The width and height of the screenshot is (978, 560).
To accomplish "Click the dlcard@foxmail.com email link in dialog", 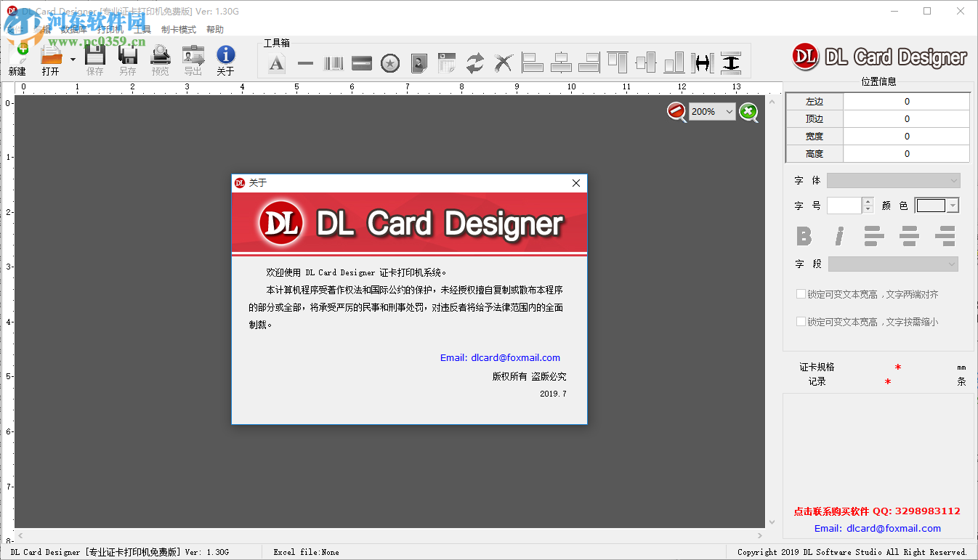I will (516, 357).
